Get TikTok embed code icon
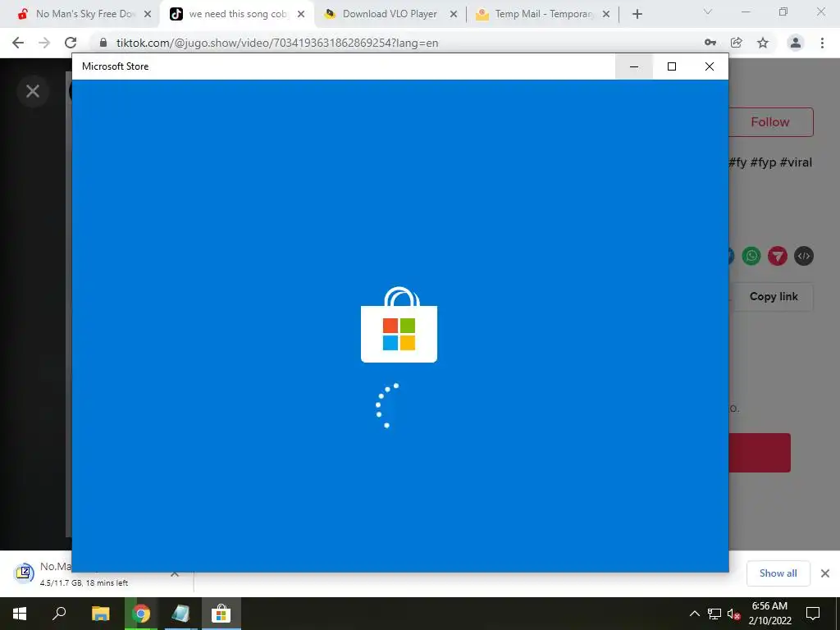Screen dimensions: 840x630 click(804, 256)
